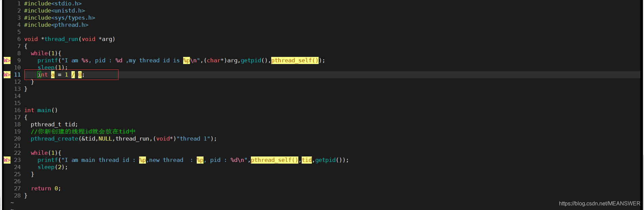644x210 pixels.
Task: Click the #include<sys/types.h> line
Action: tap(60, 18)
